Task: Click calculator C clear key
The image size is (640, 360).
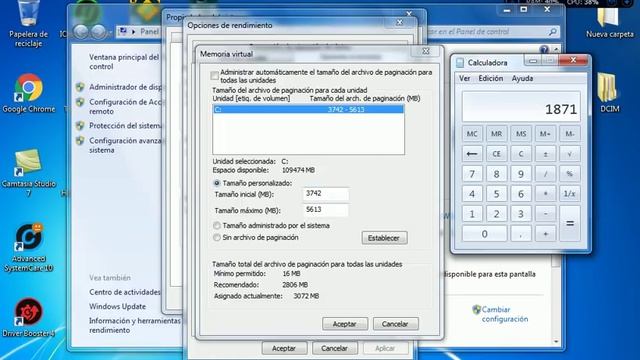Action: coord(521,154)
